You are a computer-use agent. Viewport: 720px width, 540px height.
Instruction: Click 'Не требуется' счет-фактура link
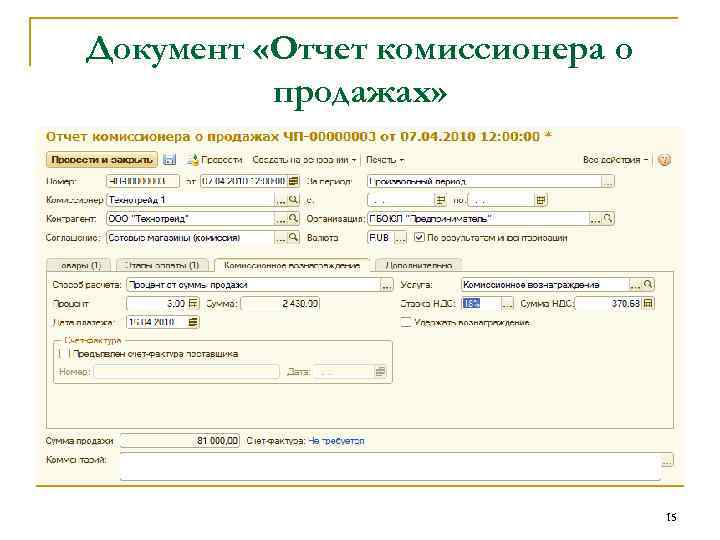point(337,441)
